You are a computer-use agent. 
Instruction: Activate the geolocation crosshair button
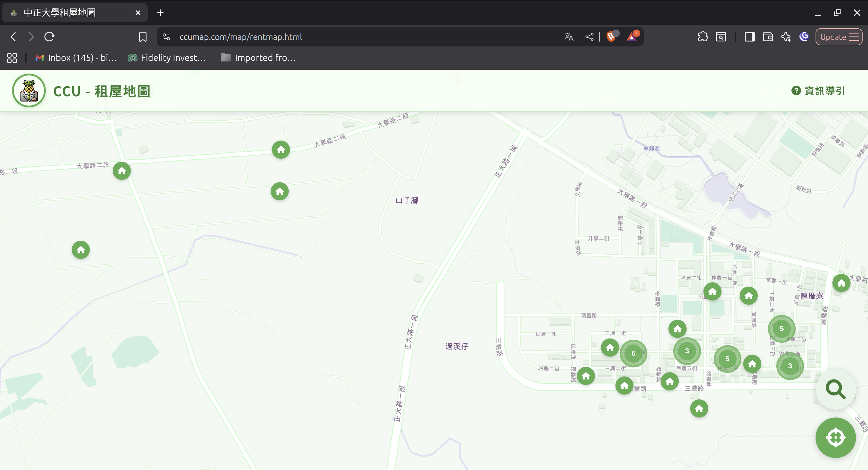coord(835,437)
